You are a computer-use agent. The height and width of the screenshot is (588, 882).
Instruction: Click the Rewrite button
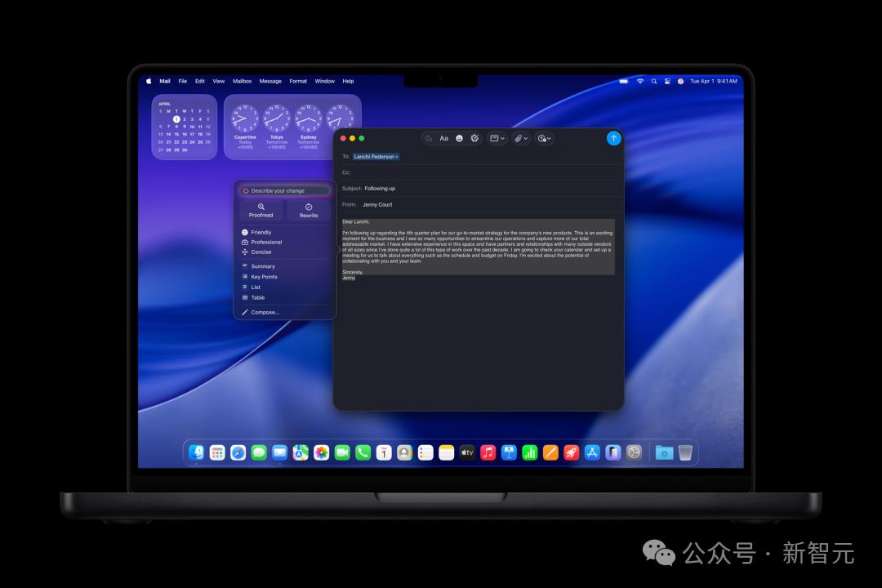click(x=309, y=211)
